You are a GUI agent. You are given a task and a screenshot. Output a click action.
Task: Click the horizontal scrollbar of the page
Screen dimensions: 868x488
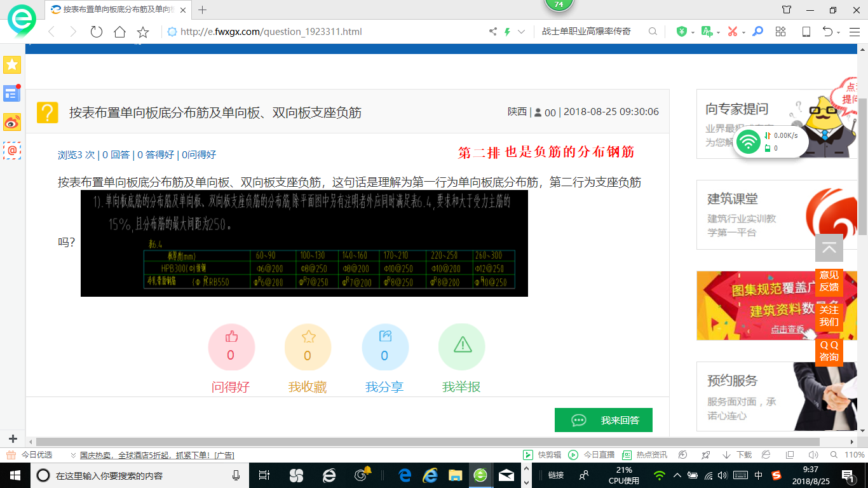428,442
